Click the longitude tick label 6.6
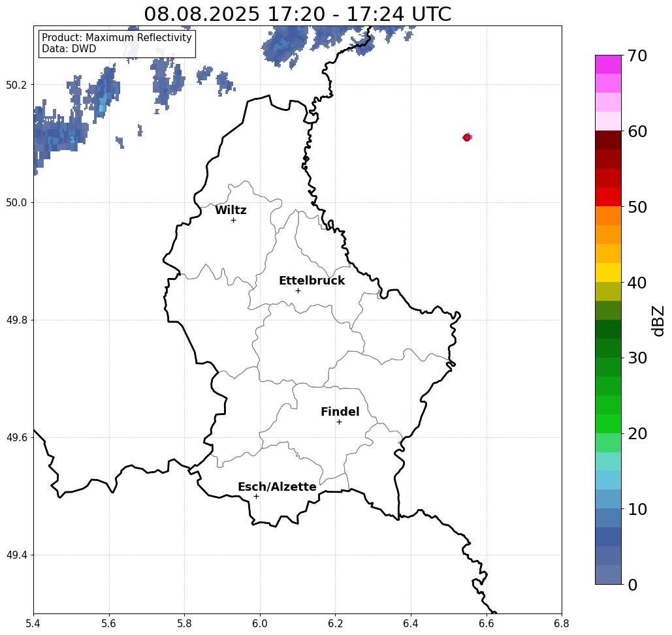672x635 pixels. (x=487, y=624)
